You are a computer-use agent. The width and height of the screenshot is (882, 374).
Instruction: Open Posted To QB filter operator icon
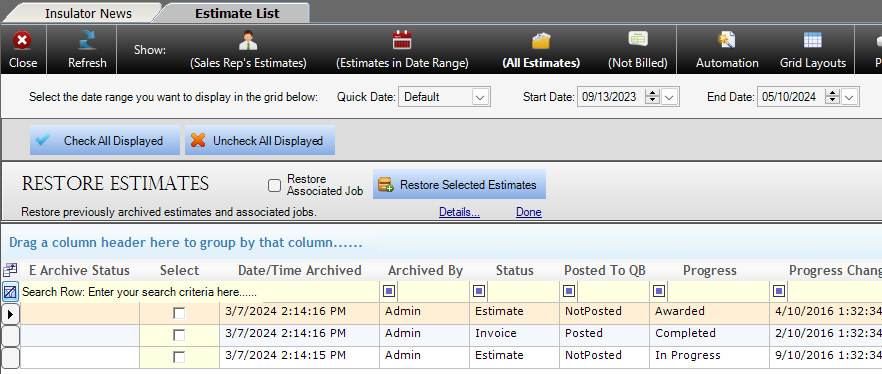pyautogui.click(x=569, y=291)
